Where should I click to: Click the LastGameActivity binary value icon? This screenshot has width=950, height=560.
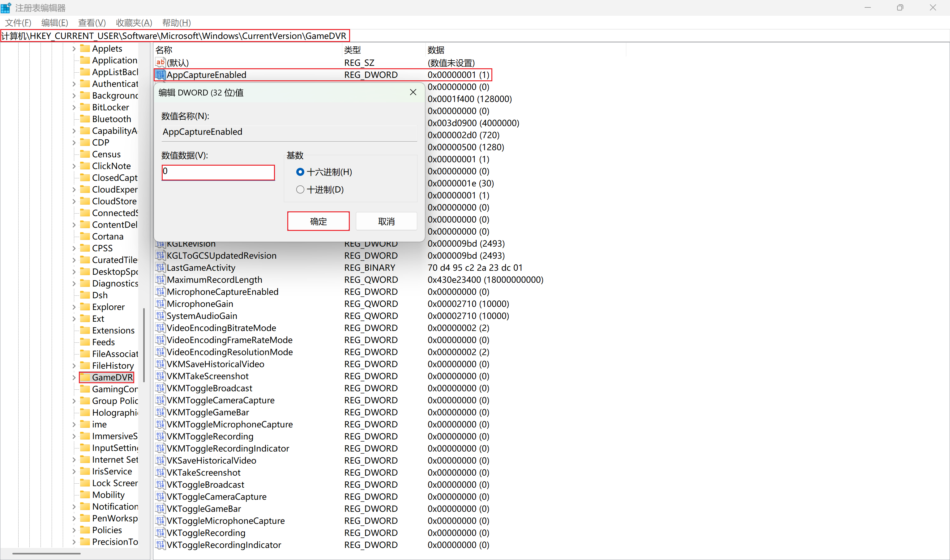(160, 268)
